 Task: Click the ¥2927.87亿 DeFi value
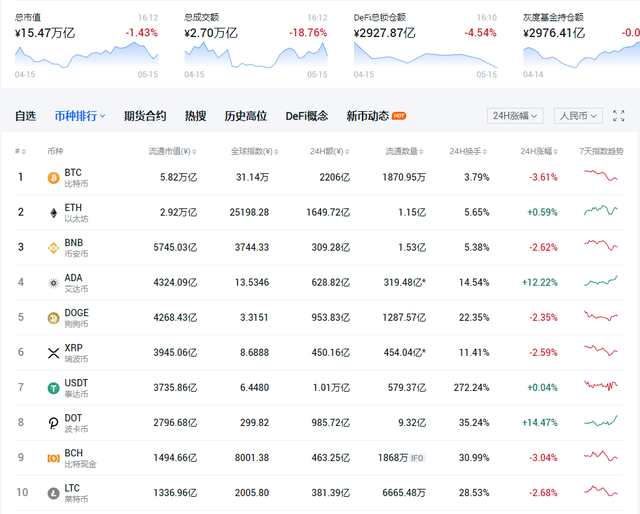pos(384,33)
